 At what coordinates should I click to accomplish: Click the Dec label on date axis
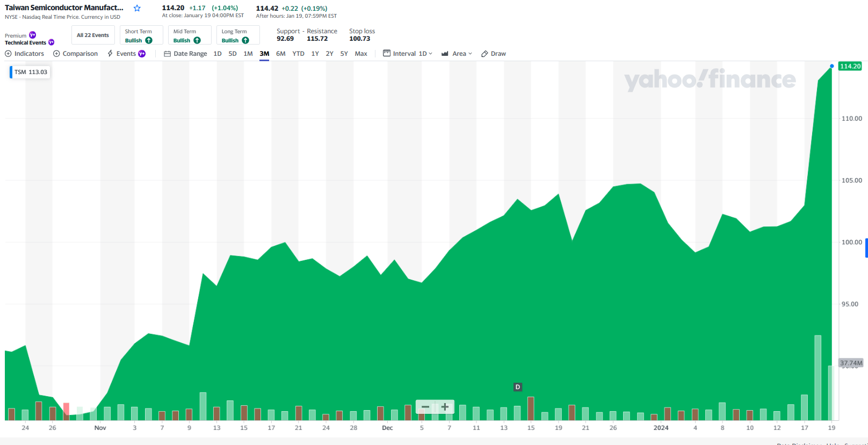(x=387, y=428)
